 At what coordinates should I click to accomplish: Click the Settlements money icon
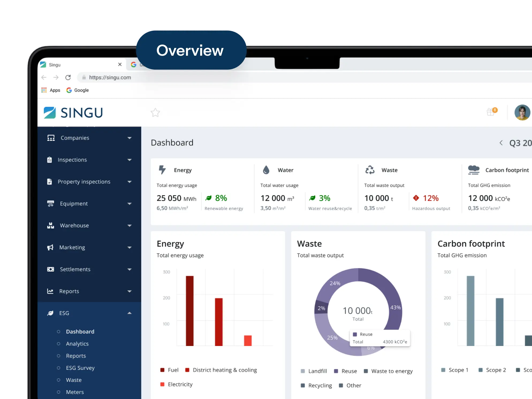51,269
